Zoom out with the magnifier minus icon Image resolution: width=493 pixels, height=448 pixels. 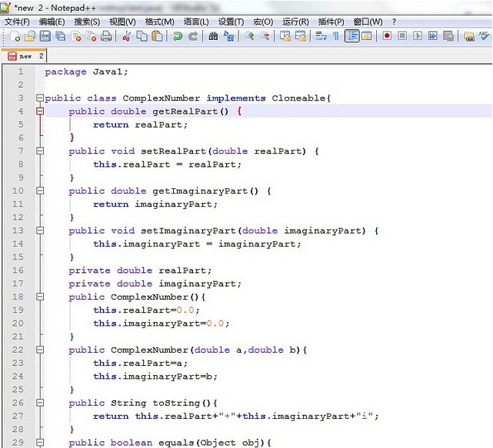265,36
